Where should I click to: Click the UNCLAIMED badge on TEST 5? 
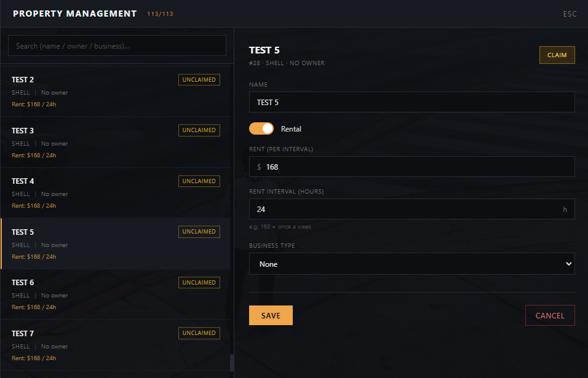[x=199, y=232]
